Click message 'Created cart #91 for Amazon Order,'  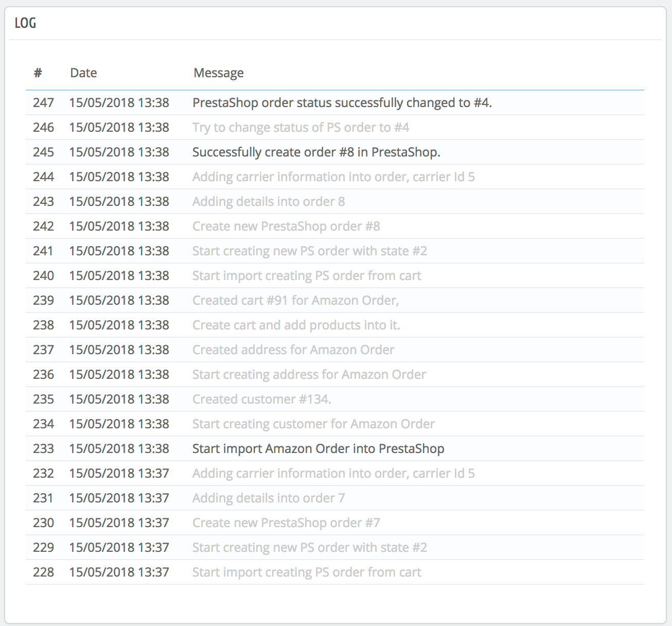click(296, 300)
